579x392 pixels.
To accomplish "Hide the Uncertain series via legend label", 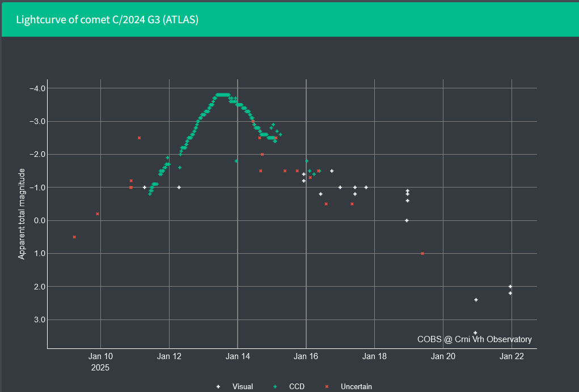I will (x=356, y=386).
